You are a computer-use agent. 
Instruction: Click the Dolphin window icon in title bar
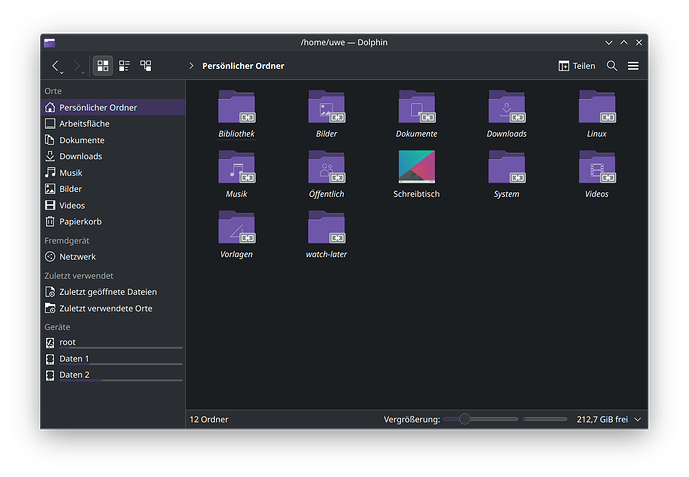(x=50, y=43)
